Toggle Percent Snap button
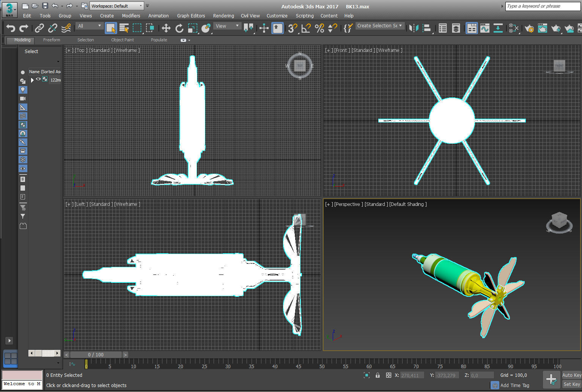 click(x=319, y=28)
